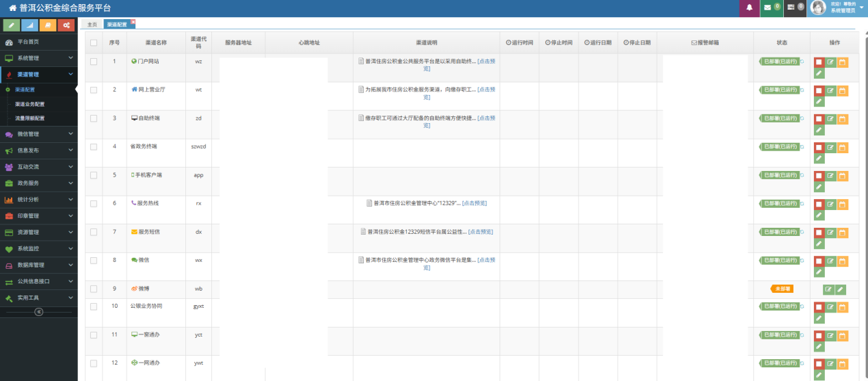The image size is (868, 381).
Task: Click the notification bell icon in header
Action: point(749,8)
